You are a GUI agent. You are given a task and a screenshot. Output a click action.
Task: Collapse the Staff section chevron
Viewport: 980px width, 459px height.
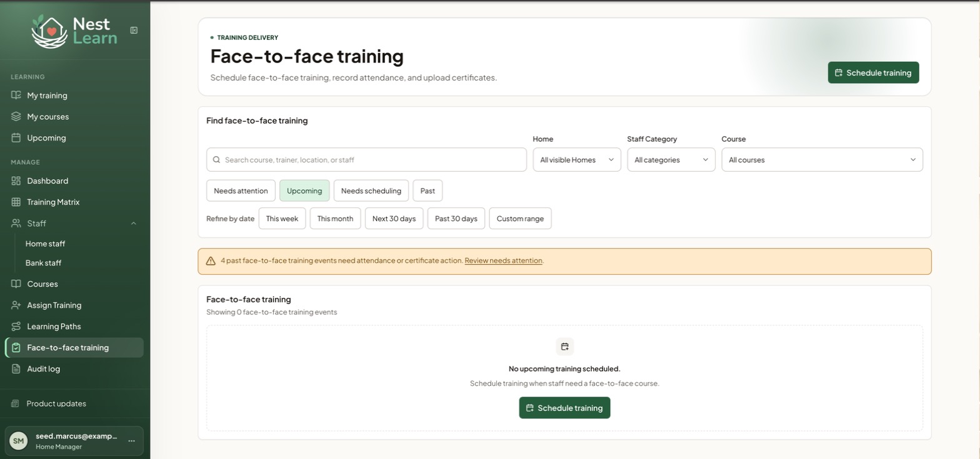pos(134,224)
